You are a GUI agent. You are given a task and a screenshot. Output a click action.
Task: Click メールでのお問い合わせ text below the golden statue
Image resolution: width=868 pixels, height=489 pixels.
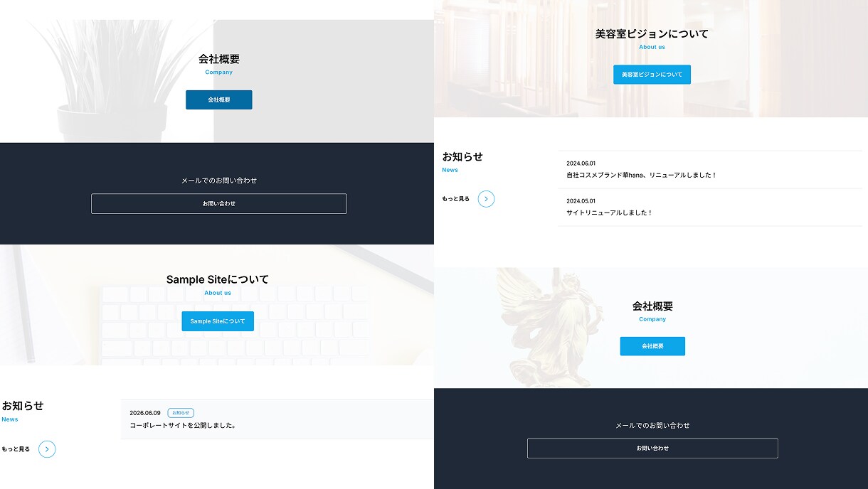[x=652, y=425]
